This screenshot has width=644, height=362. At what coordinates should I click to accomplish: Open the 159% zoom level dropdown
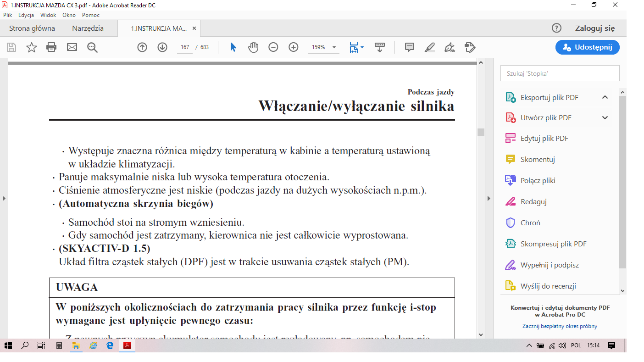click(x=334, y=47)
